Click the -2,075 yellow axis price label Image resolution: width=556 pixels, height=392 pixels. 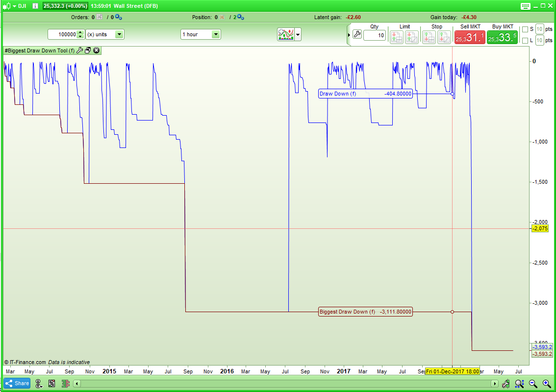pos(540,229)
